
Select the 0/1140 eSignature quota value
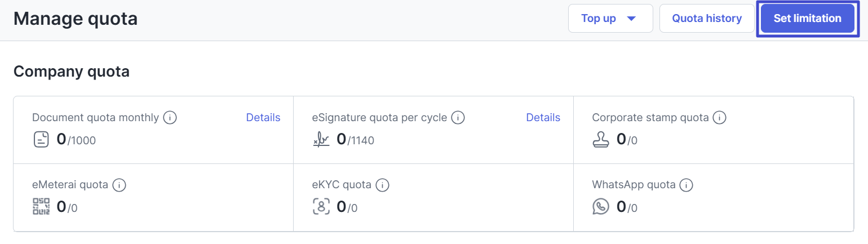click(355, 140)
